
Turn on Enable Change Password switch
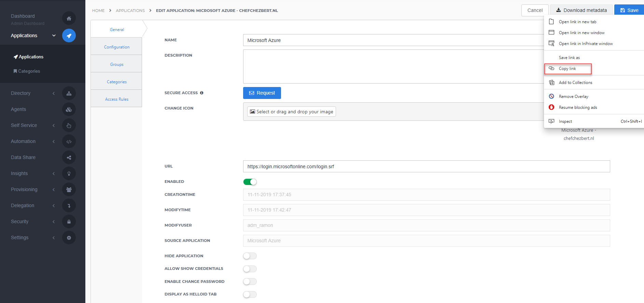coord(250,282)
